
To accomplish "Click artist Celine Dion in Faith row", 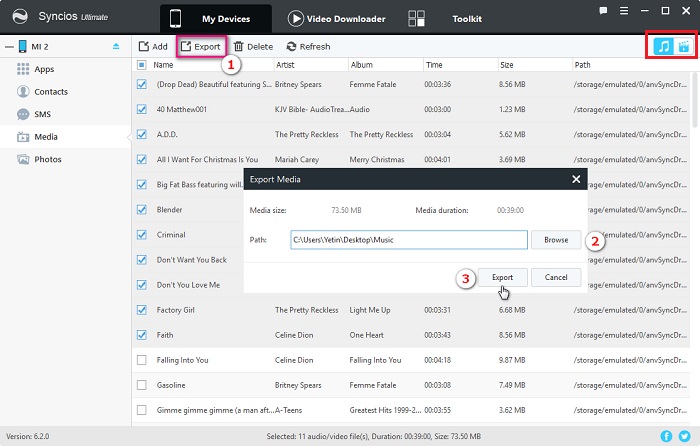I will click(294, 335).
